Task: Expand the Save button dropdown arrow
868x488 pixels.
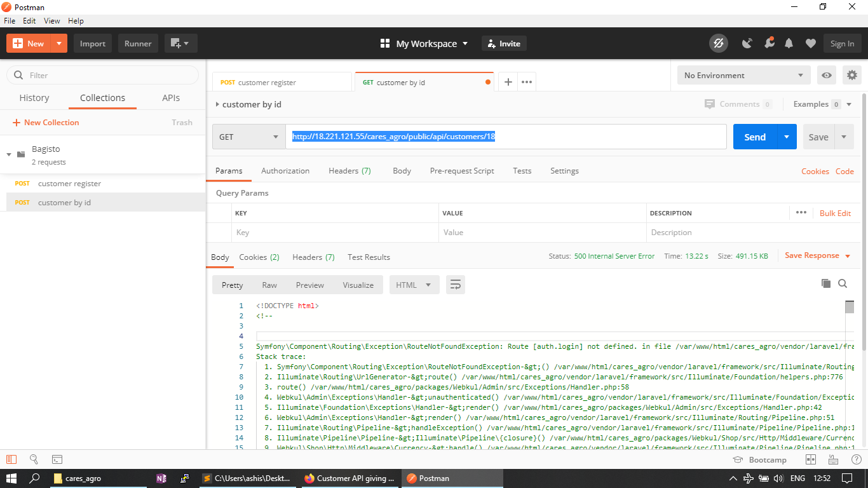Action: point(844,137)
